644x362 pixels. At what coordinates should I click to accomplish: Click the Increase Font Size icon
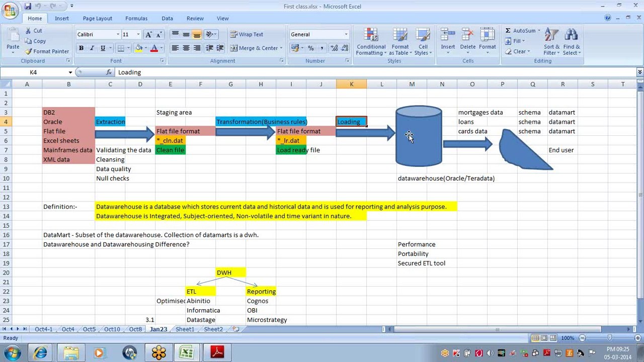(x=148, y=35)
